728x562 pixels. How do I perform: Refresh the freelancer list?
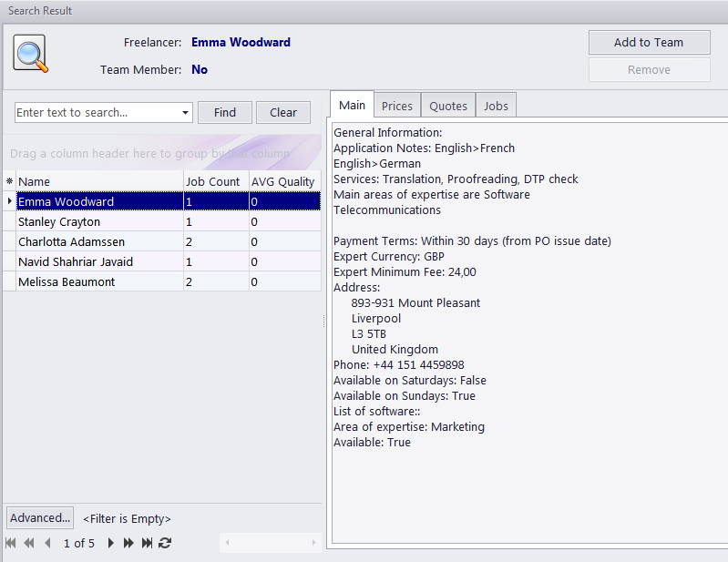(x=165, y=543)
